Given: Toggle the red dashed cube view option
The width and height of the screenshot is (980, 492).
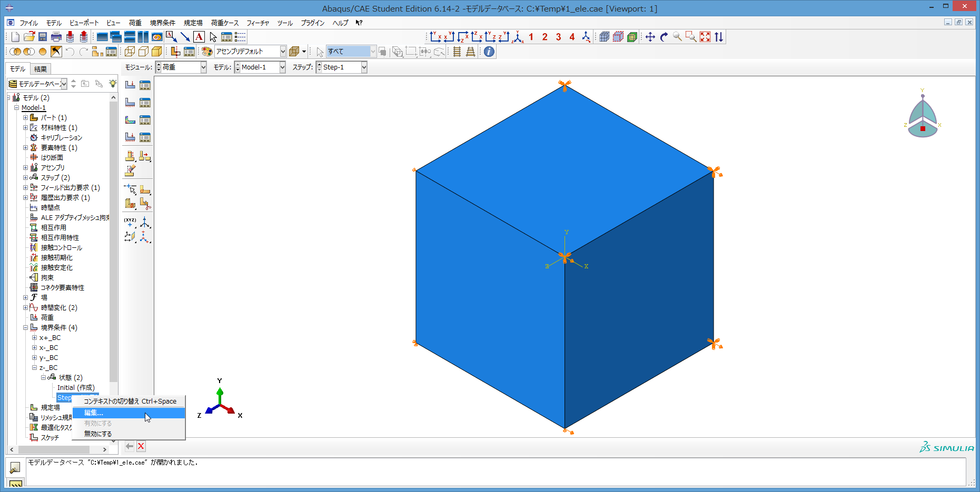Looking at the screenshot, I should (x=618, y=37).
